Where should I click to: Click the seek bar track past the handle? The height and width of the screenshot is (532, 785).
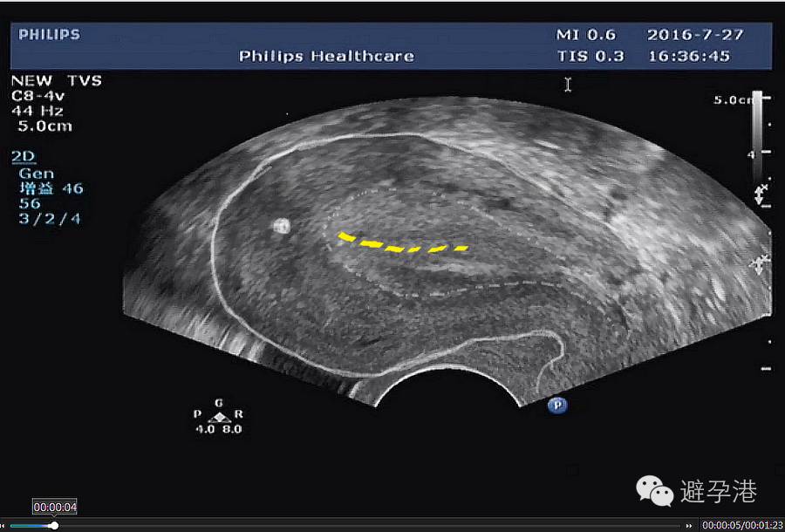(x=371, y=526)
